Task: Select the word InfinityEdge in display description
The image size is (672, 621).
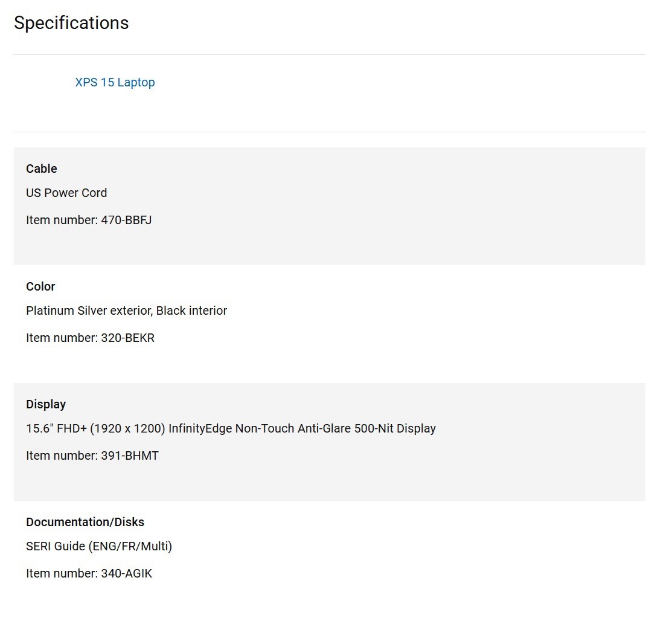Action: click(200, 428)
